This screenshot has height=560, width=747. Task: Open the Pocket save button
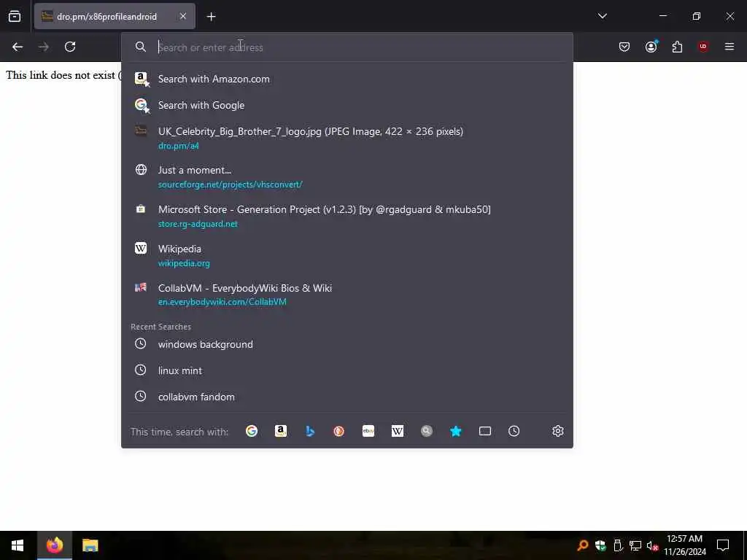[624, 47]
